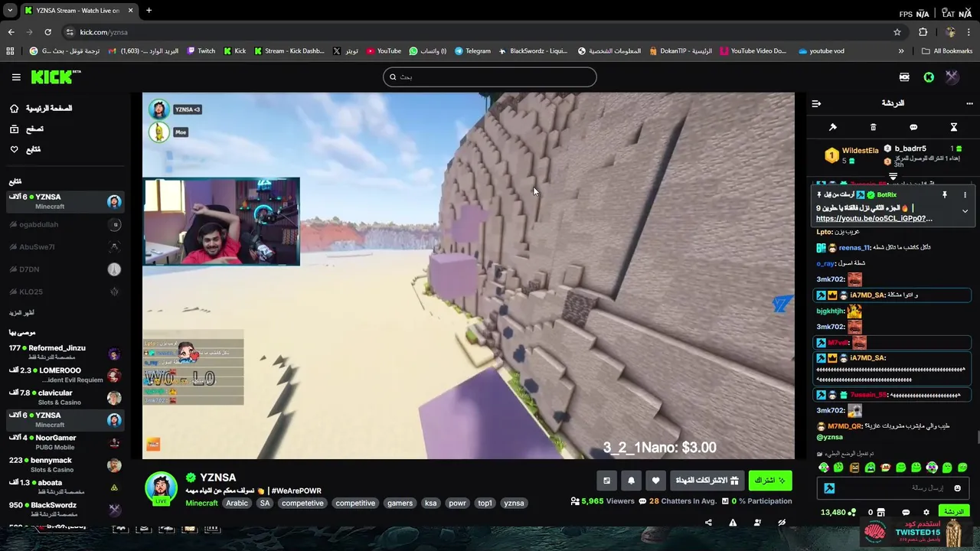Image resolution: width=980 pixels, height=551 pixels.
Task: Click the green chat send button
Action: pyautogui.click(x=953, y=512)
